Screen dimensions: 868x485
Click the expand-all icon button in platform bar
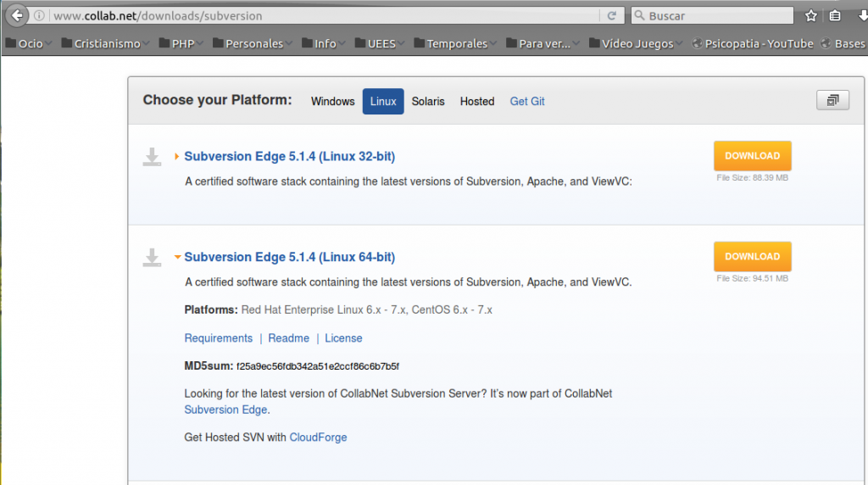(x=832, y=100)
